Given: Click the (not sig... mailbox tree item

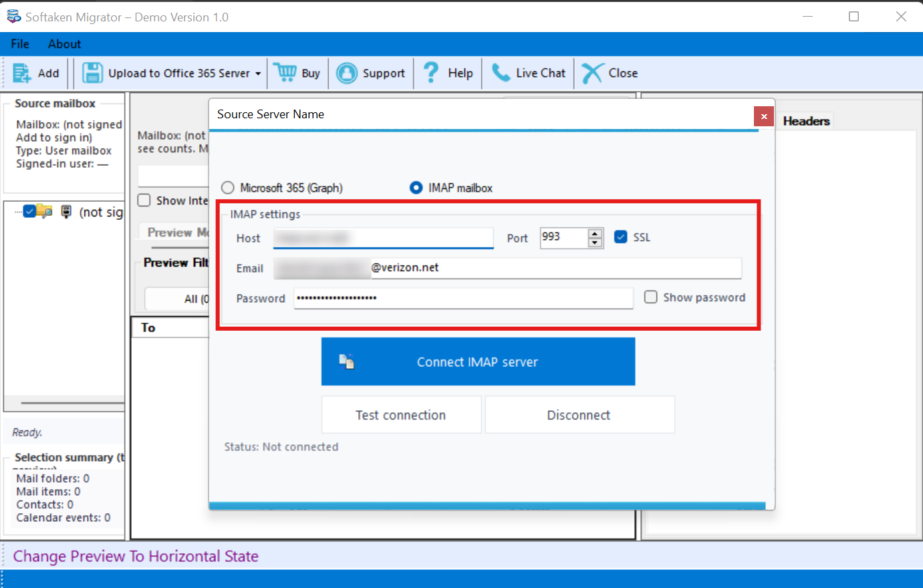Looking at the screenshot, I should point(101,212).
